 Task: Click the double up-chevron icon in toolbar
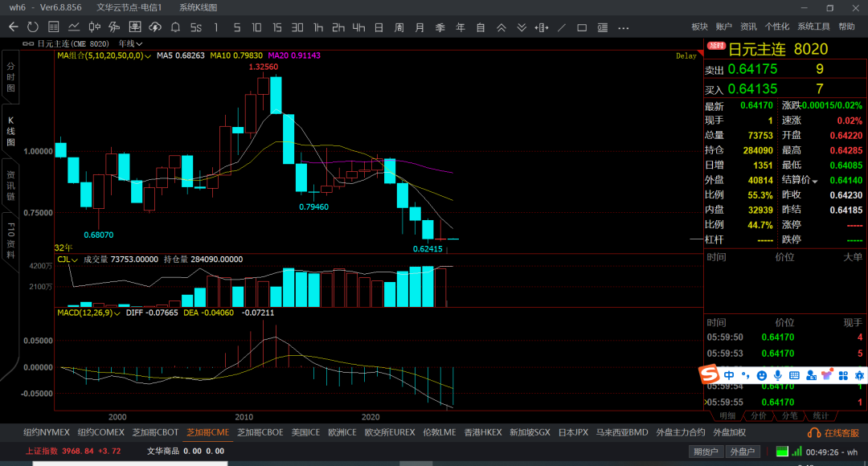tap(501, 27)
